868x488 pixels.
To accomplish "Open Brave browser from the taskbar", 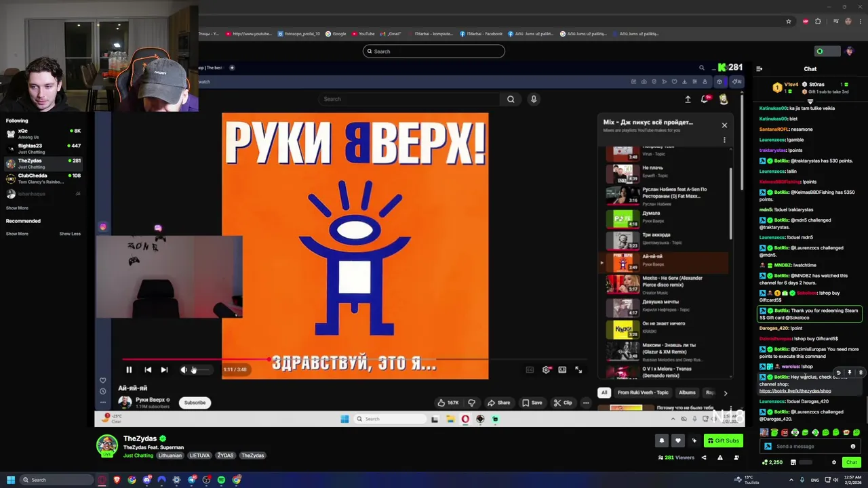I will 117,480.
